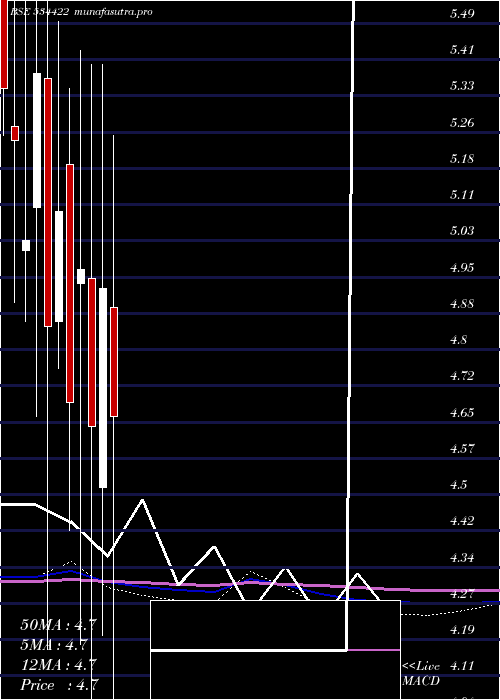
Task: Select the 5.41 price axis label
Action: point(462,50)
